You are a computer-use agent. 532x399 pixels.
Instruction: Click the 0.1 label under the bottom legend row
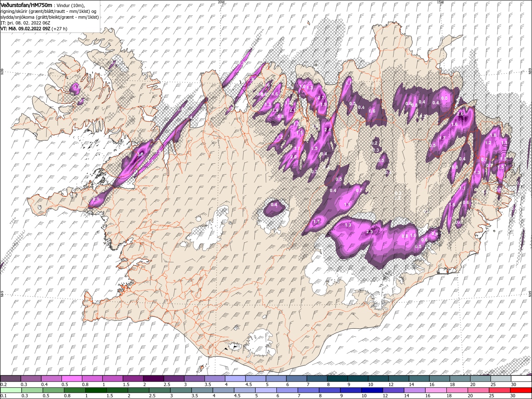[x=4, y=396]
